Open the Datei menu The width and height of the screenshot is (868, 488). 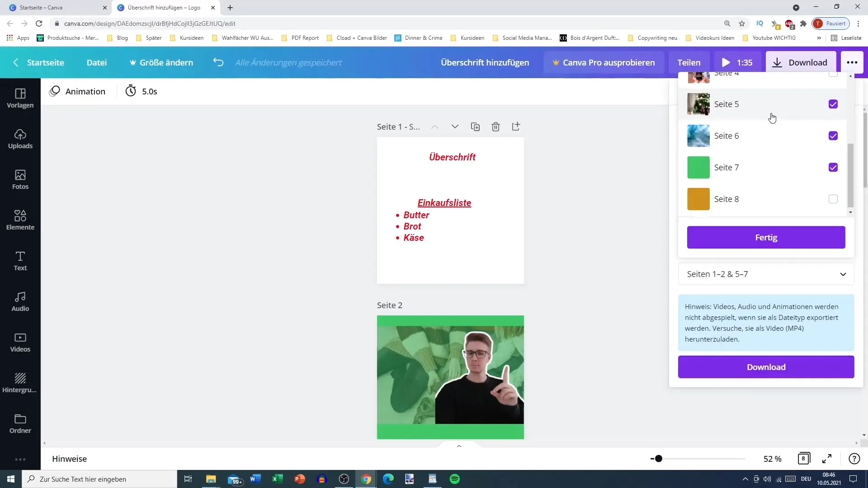point(97,62)
